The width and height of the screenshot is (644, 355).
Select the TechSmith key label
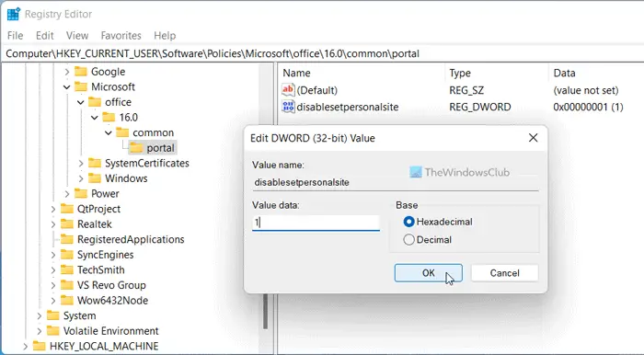pos(100,269)
